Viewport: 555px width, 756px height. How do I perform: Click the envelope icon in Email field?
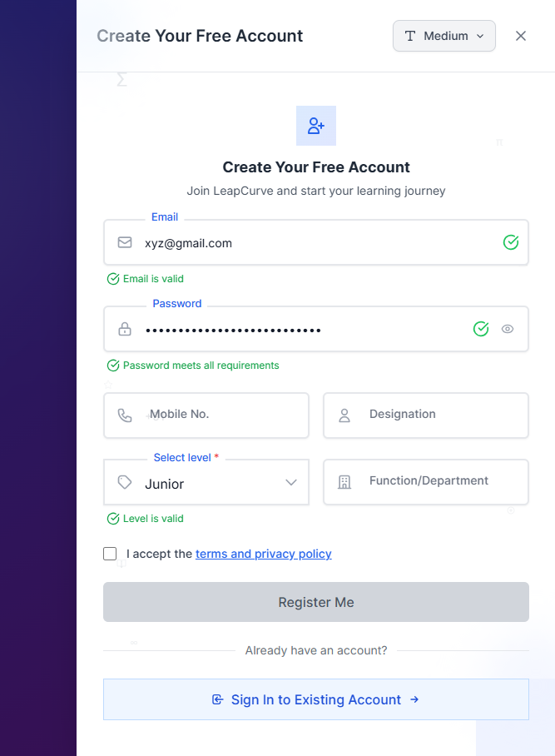pyautogui.click(x=125, y=242)
